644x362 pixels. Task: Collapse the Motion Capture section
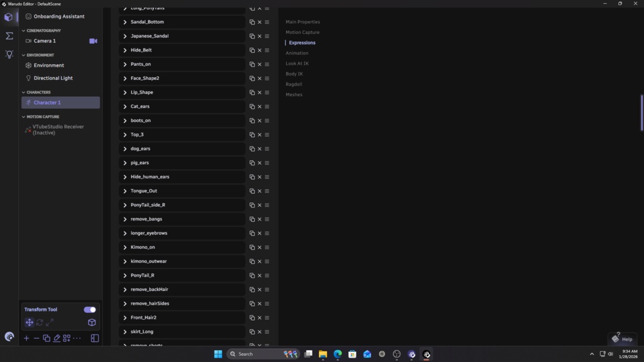[40, 117]
